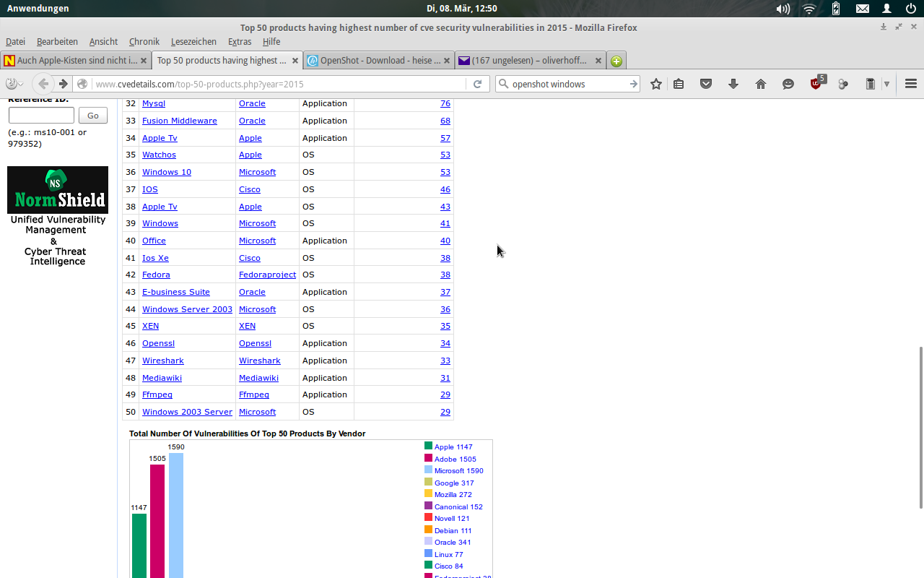Open the Datei menu

tap(15, 42)
